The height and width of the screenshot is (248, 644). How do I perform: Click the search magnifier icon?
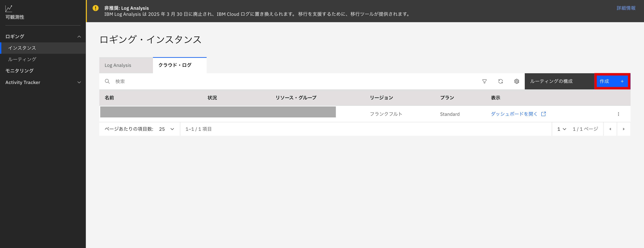click(x=108, y=81)
